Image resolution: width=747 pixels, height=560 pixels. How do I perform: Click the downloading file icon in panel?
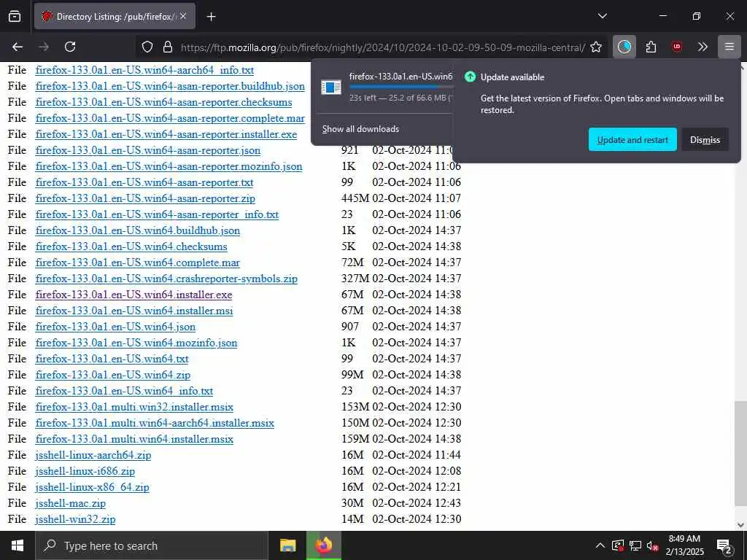[x=331, y=87]
